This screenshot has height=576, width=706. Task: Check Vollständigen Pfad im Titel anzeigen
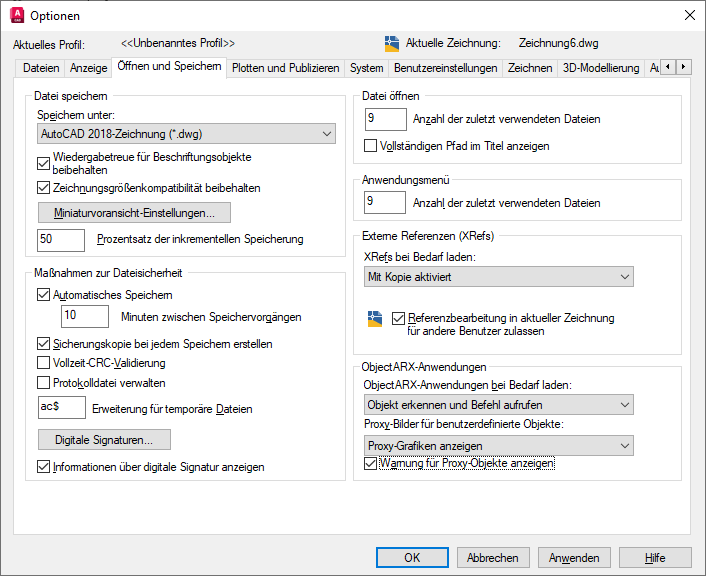tap(372, 146)
